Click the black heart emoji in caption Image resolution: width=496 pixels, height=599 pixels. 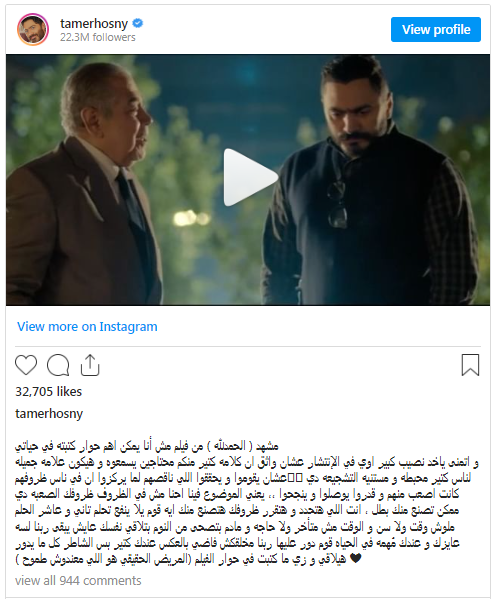[x=355, y=559]
